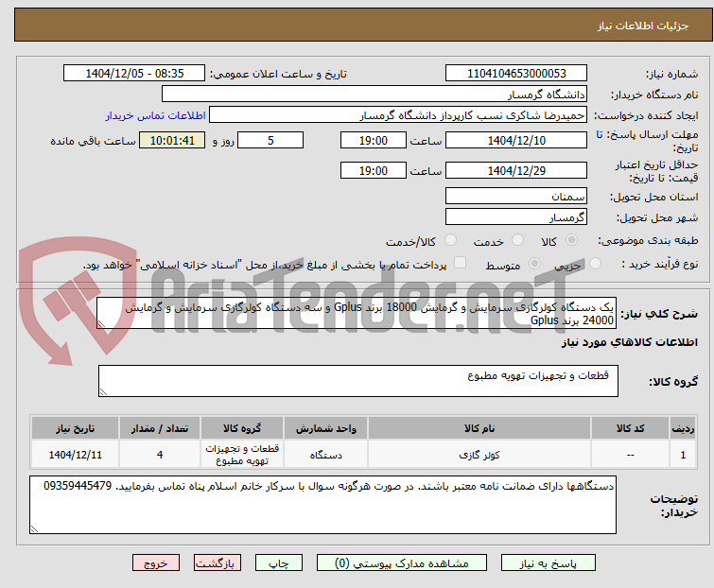Click the چاپ print button

pos(279,563)
